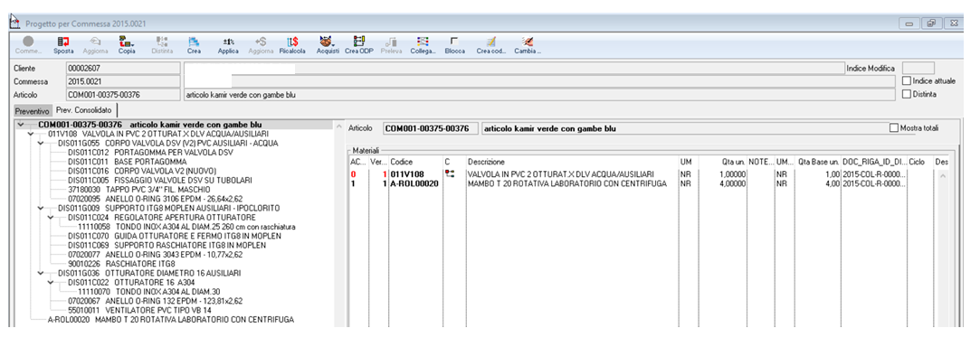The height and width of the screenshot is (347, 980).
Task: Click the greyed Aggiorna dollar icon
Action: click(260, 42)
